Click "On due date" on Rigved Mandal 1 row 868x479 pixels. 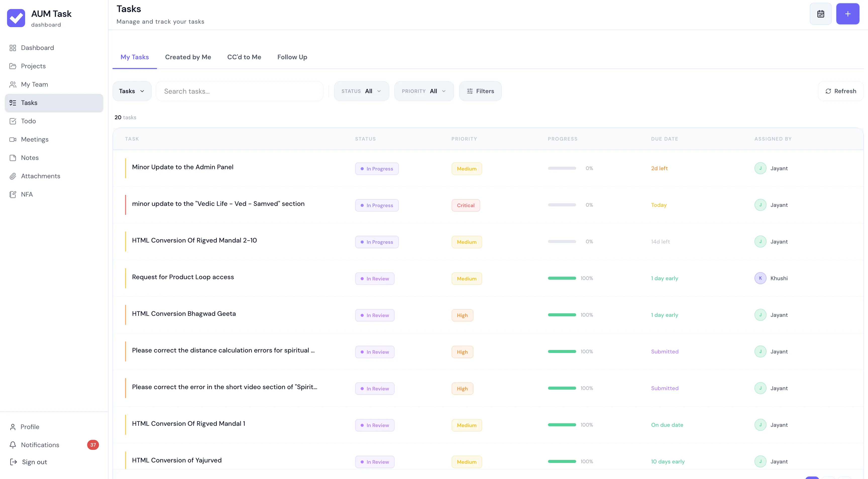coord(667,425)
